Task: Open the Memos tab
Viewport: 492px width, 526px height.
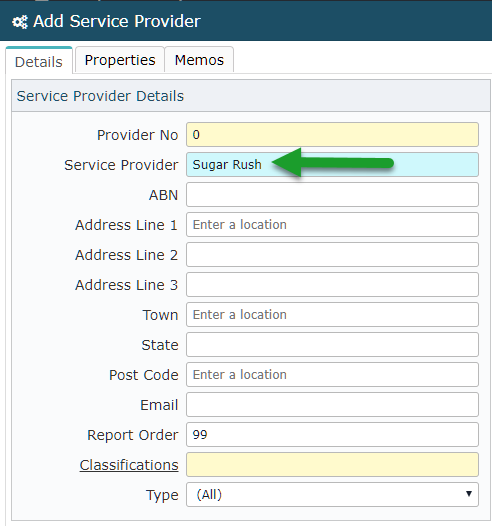Action: 199,60
